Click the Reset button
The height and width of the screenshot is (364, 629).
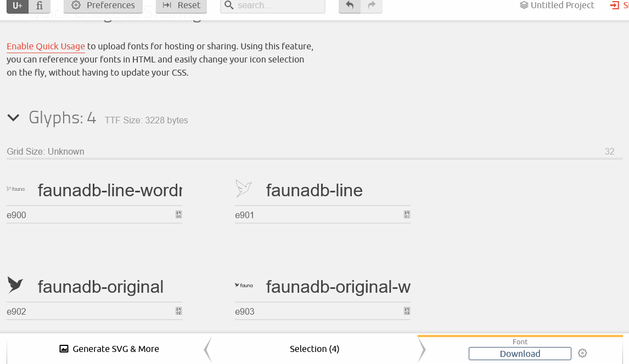181,5
